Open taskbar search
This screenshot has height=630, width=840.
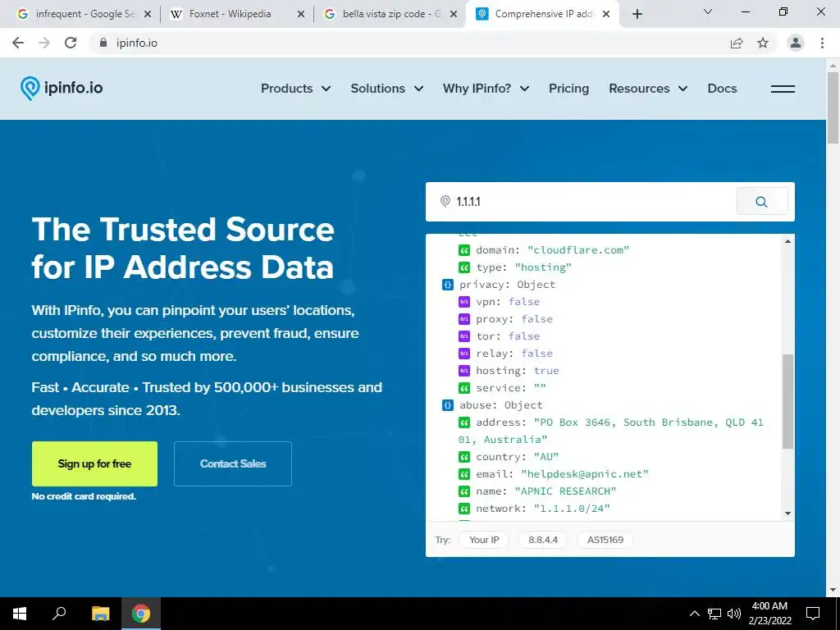(x=59, y=614)
